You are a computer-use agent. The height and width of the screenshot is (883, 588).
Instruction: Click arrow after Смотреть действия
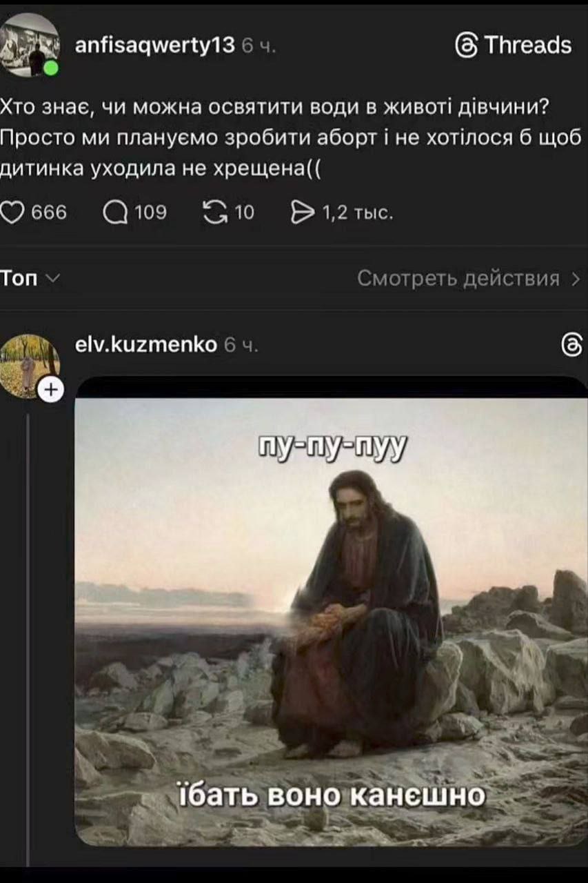(576, 279)
